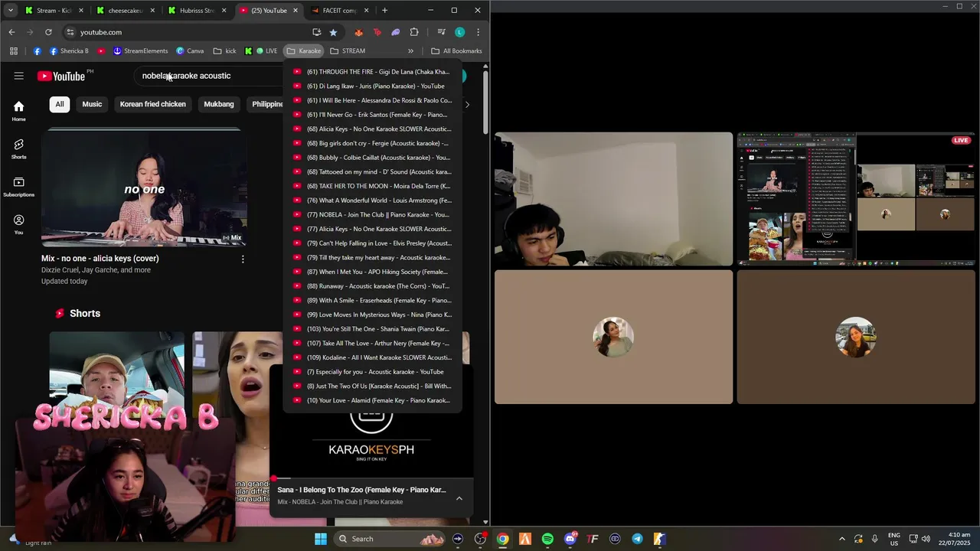Viewport: 980px width, 551px height.
Task: Open the All Bookmarks folder
Action: pyautogui.click(x=456, y=51)
